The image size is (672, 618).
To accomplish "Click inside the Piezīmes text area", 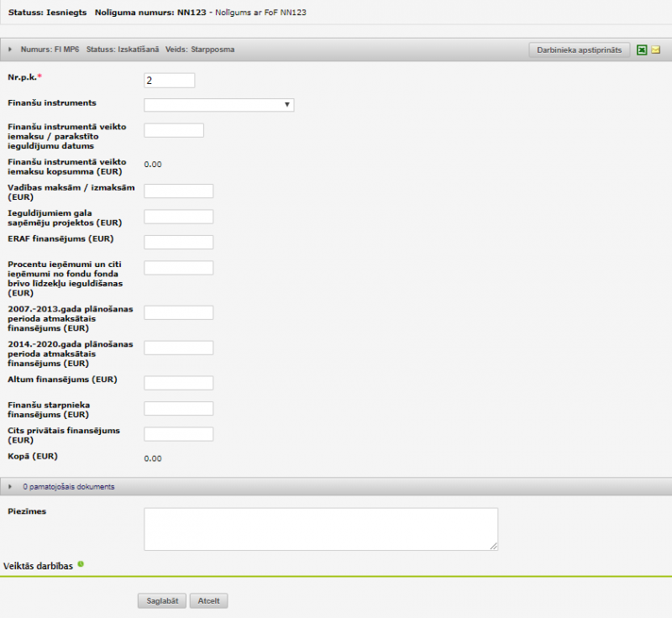I will [321, 529].
